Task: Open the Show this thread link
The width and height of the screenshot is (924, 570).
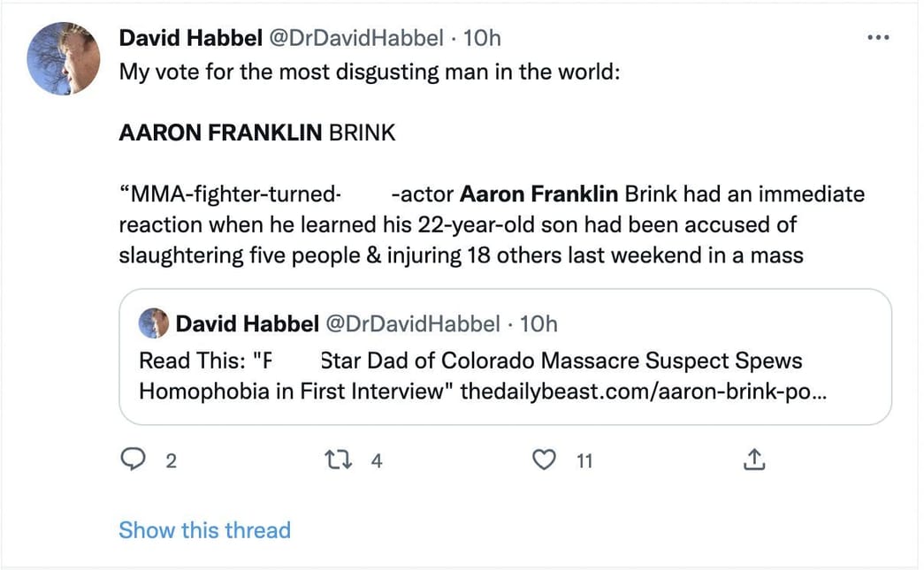Action: 204,529
